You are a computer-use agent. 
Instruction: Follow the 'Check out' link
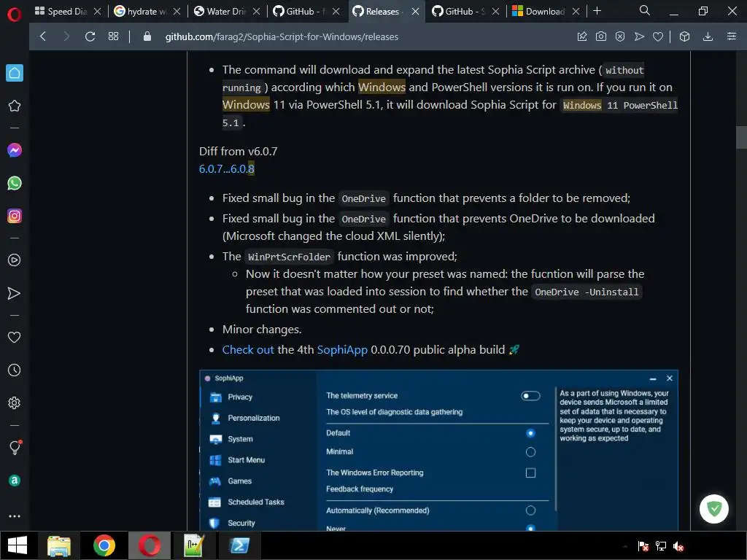[x=248, y=349]
